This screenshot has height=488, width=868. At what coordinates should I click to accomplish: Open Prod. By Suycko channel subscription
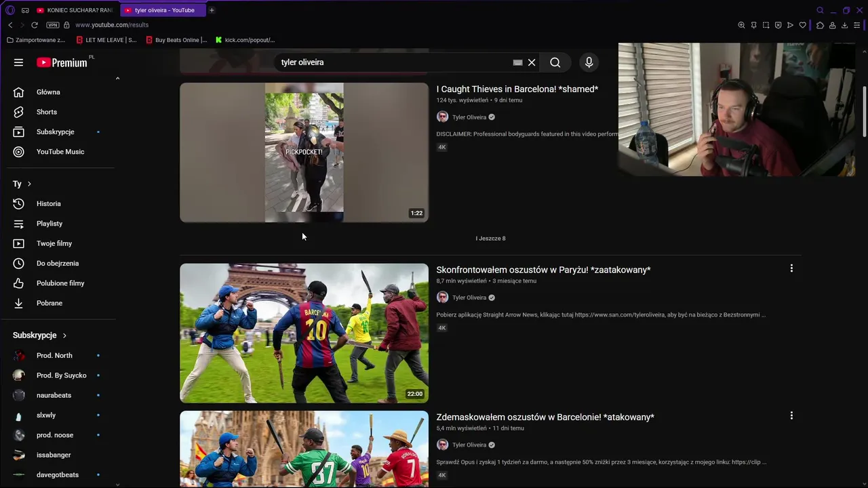[x=62, y=375]
